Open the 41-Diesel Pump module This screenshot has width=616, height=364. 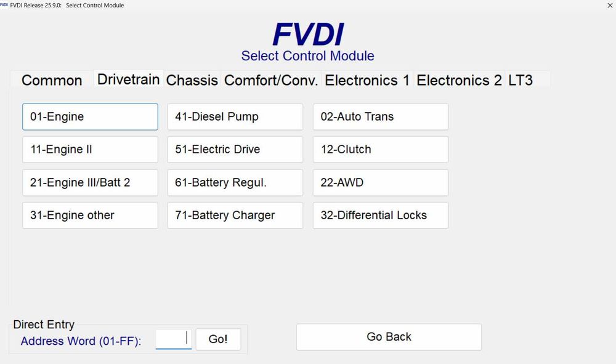coord(235,117)
